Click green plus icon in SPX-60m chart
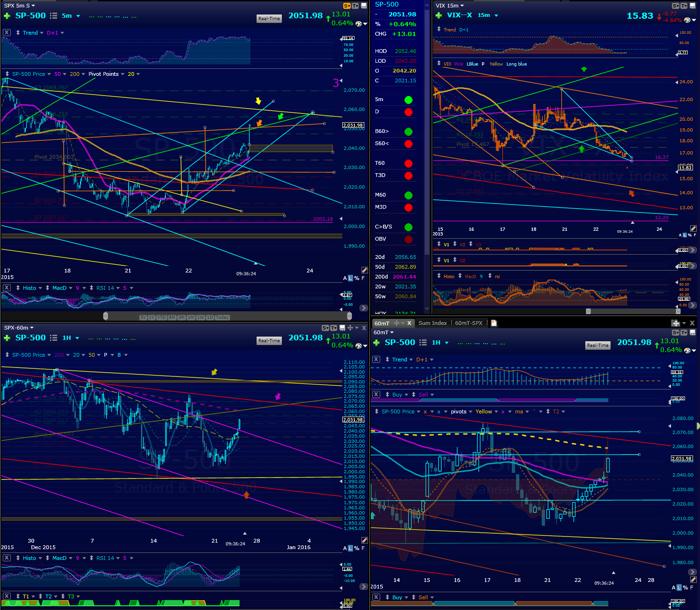 click(x=7, y=338)
